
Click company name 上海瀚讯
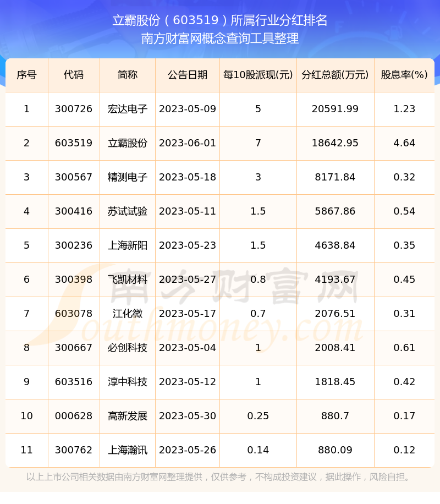point(128,450)
